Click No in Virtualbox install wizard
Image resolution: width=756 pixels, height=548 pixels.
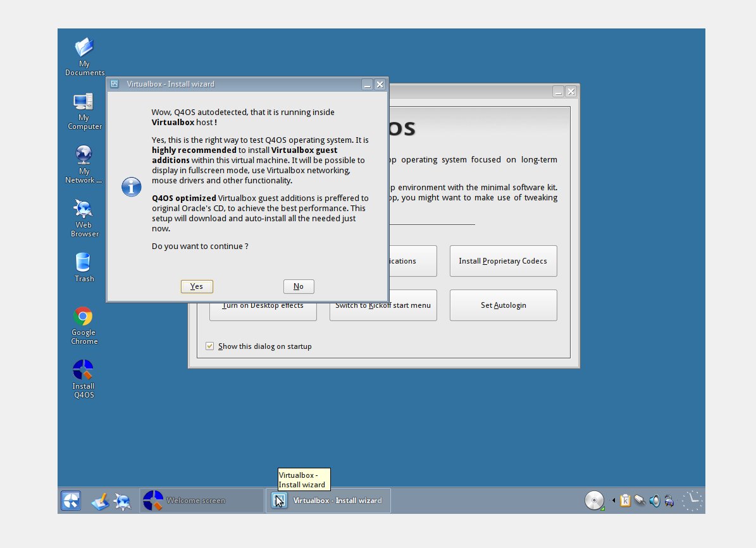(299, 286)
